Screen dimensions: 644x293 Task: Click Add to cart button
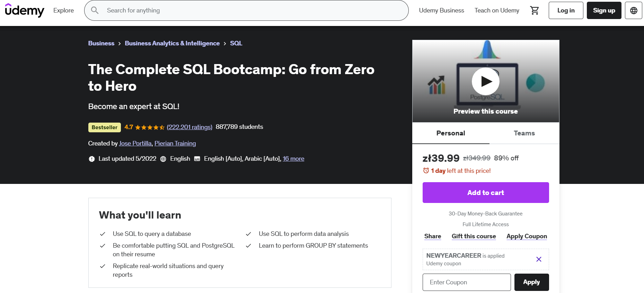pos(486,193)
